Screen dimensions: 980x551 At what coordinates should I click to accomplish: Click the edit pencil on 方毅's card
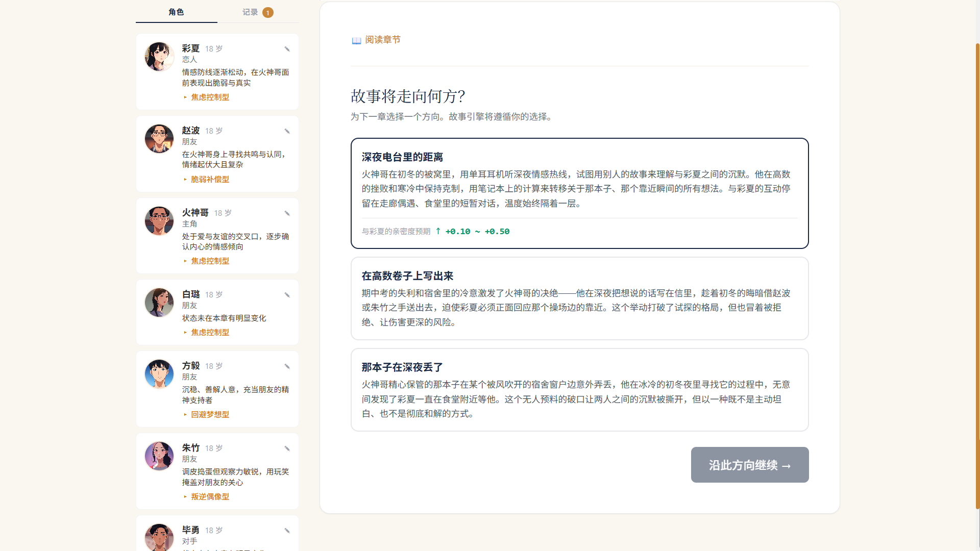coord(287,366)
